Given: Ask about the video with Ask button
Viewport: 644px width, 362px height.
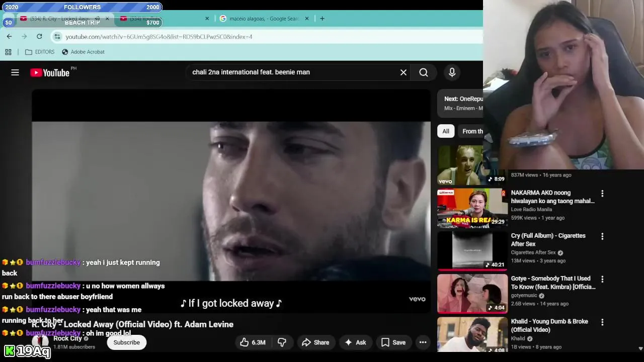Looking at the screenshot, I should tap(355, 342).
